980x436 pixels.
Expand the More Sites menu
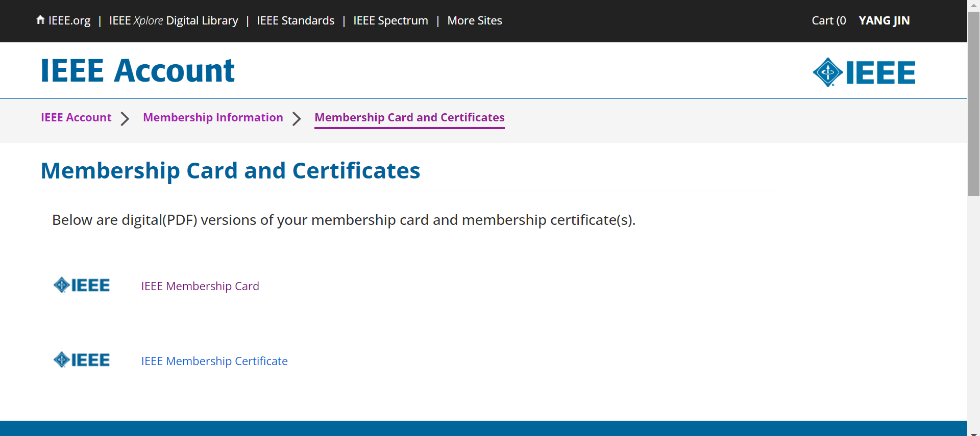tap(475, 20)
